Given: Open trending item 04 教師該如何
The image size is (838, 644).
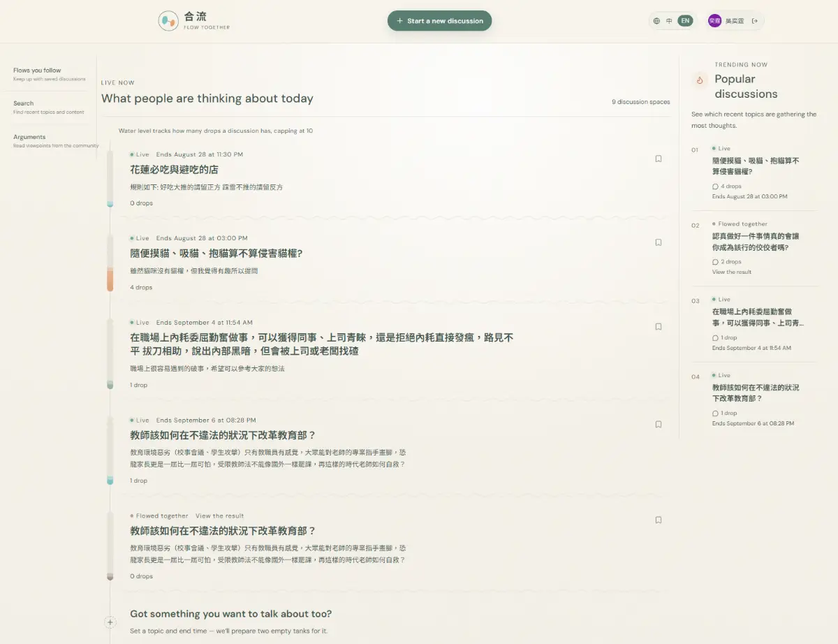Looking at the screenshot, I should tap(756, 393).
